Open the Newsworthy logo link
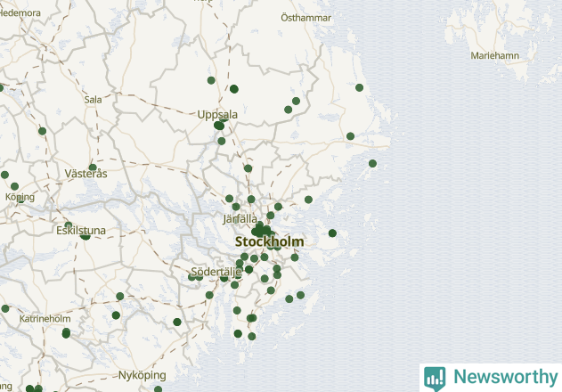This screenshot has height=392, width=562. coord(491,378)
